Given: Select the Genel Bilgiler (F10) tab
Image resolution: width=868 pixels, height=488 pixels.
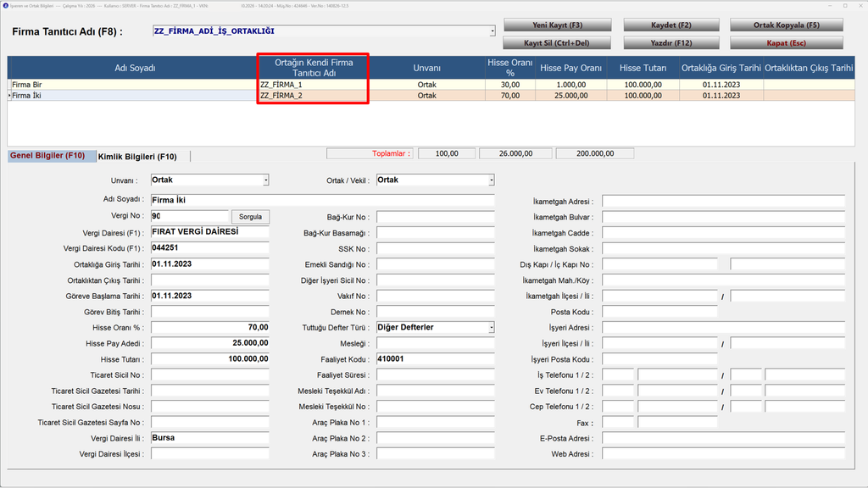Looking at the screenshot, I should pyautogui.click(x=47, y=156).
